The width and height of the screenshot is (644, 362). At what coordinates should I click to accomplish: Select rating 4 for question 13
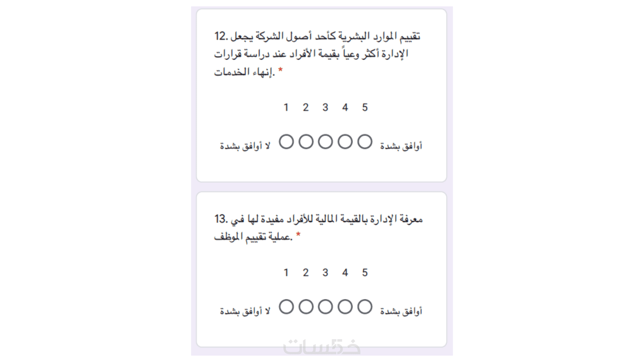point(345,307)
